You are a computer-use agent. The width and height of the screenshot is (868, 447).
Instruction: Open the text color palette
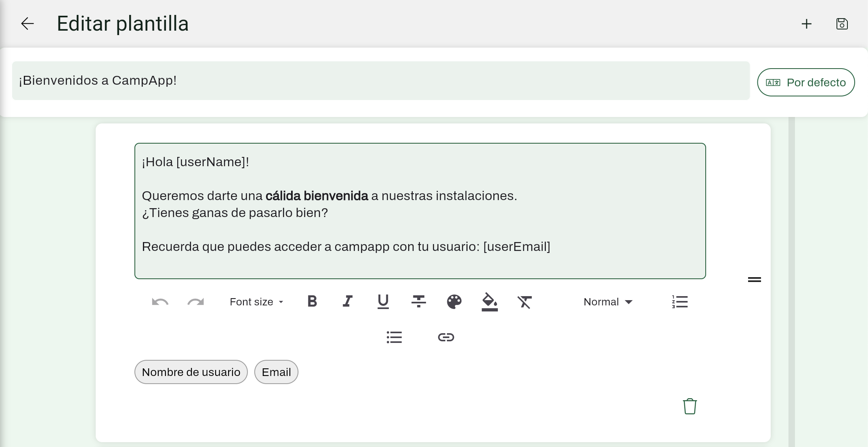click(x=454, y=301)
